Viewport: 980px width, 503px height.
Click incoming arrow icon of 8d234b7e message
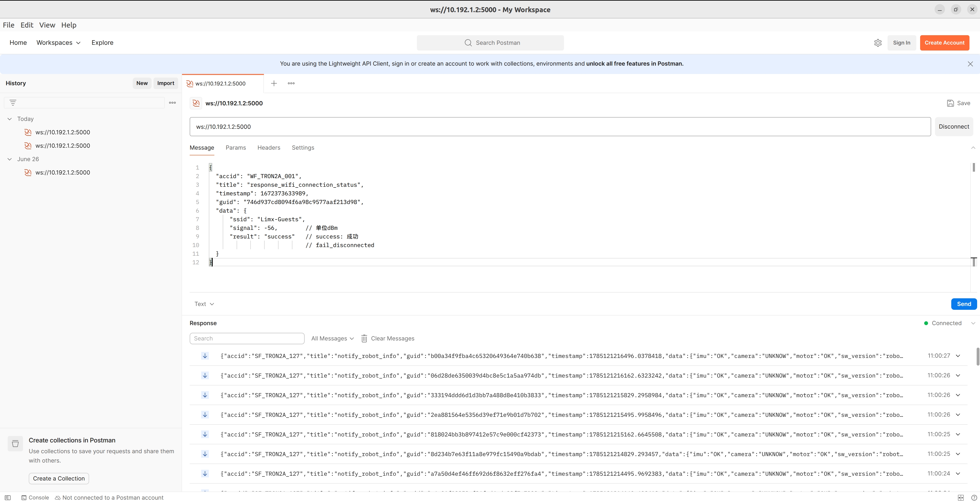coord(205,454)
